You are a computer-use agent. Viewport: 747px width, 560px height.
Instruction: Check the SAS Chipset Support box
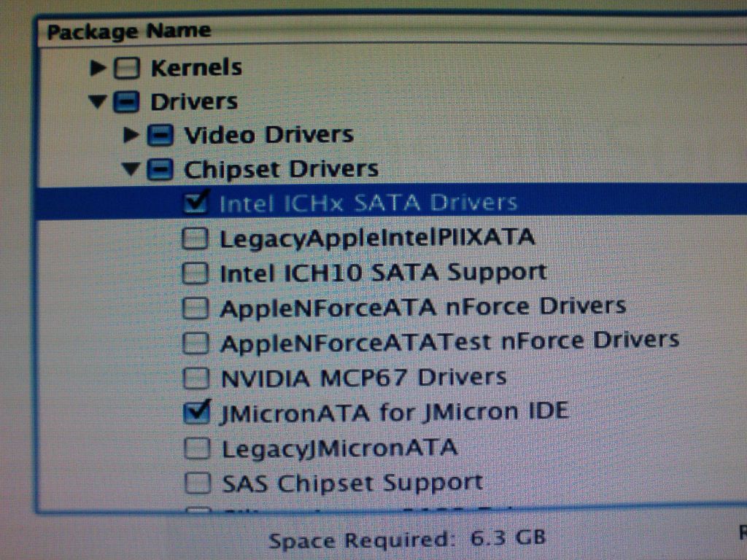tap(198, 483)
